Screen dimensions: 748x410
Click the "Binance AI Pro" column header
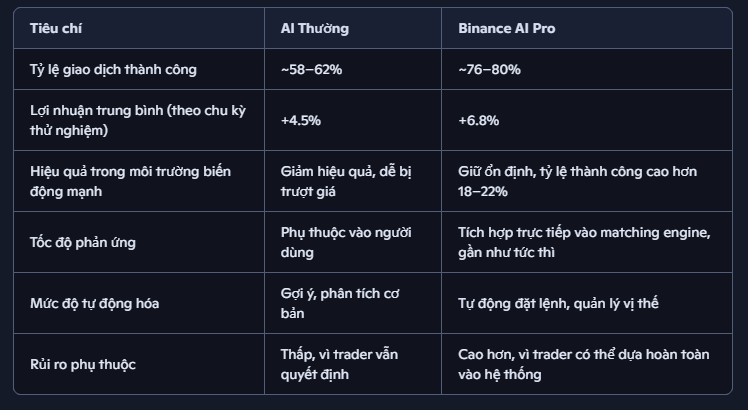[506, 28]
